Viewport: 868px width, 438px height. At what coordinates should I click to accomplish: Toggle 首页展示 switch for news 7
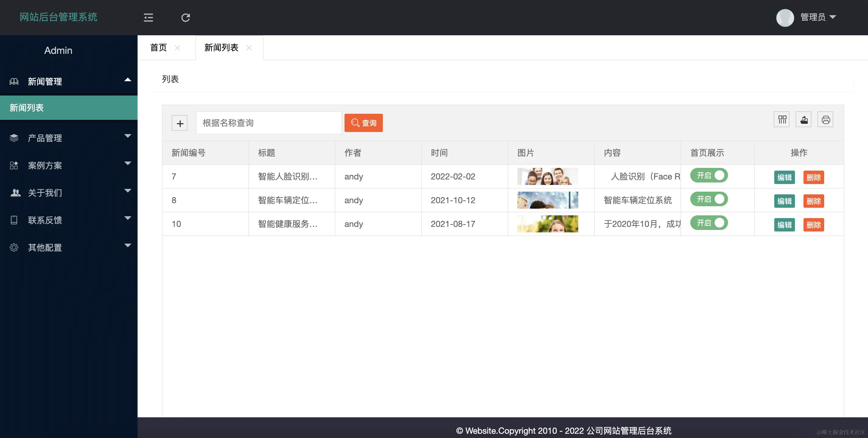tap(709, 176)
